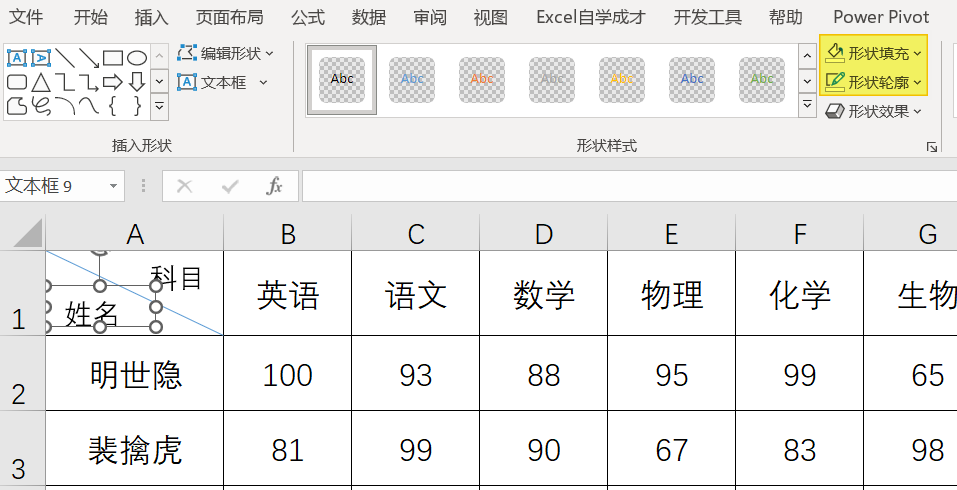Switch to the 页面布局 tab

(229, 17)
